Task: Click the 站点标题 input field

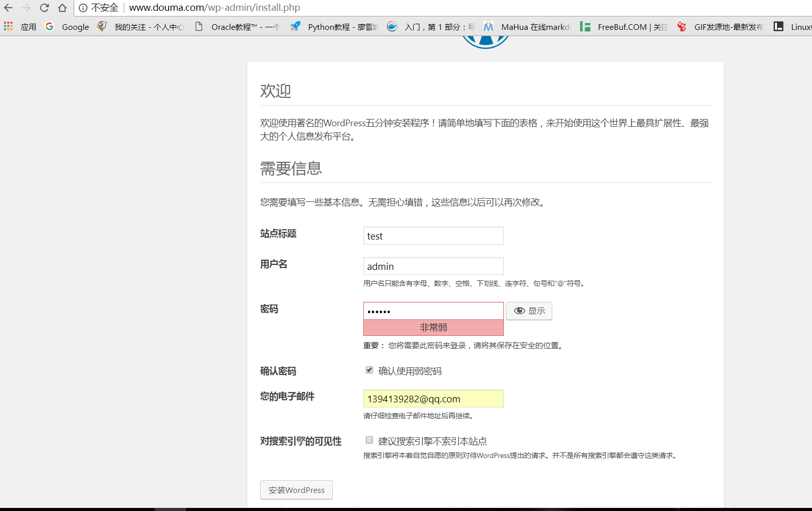Action: pyautogui.click(x=433, y=236)
